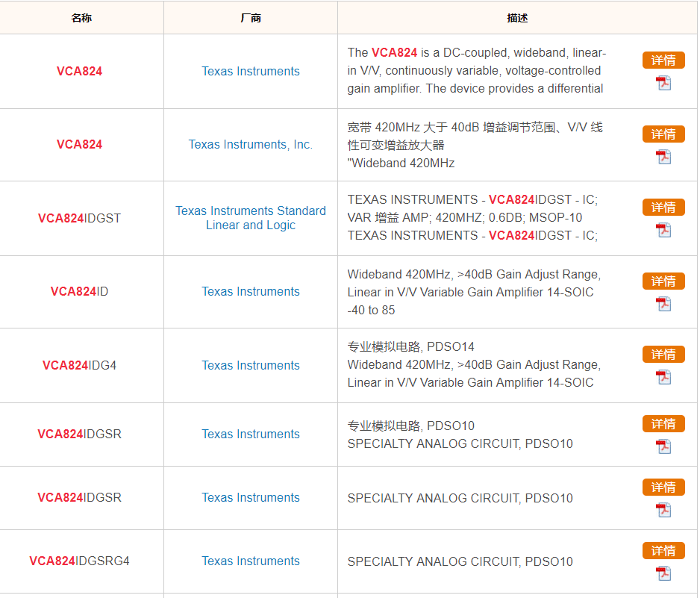This screenshot has height=598, width=700.
Task: Select description text ending '-40 to 85'
Action: [474, 292]
